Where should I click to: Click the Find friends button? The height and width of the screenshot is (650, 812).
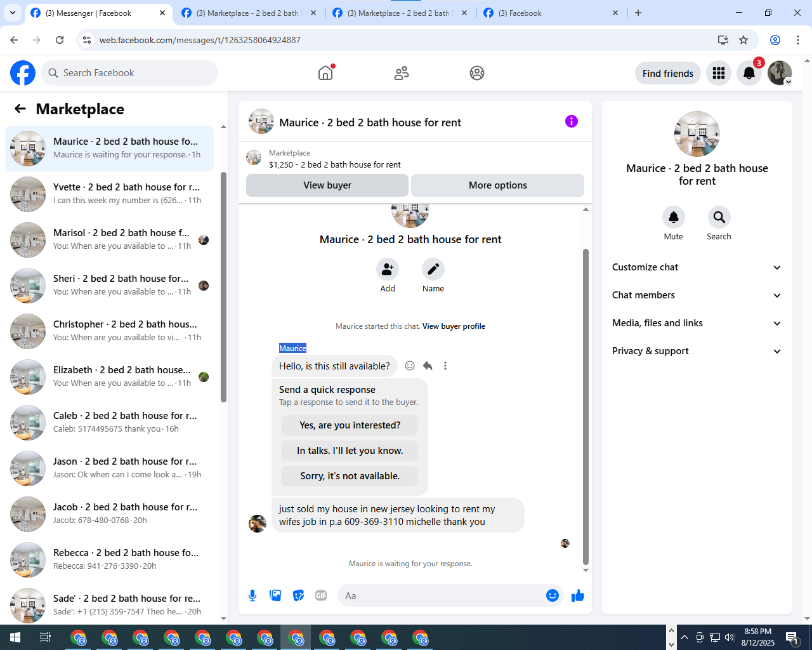pyautogui.click(x=668, y=73)
